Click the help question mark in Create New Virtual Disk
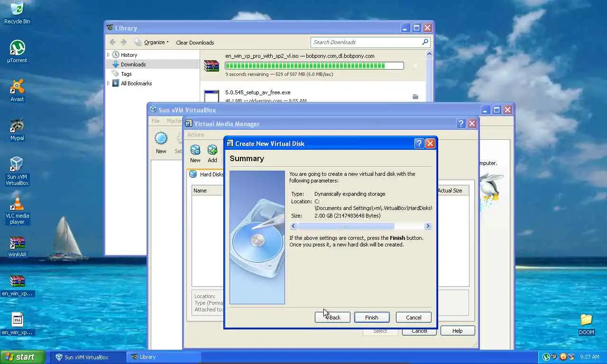607x364 pixels. click(419, 143)
